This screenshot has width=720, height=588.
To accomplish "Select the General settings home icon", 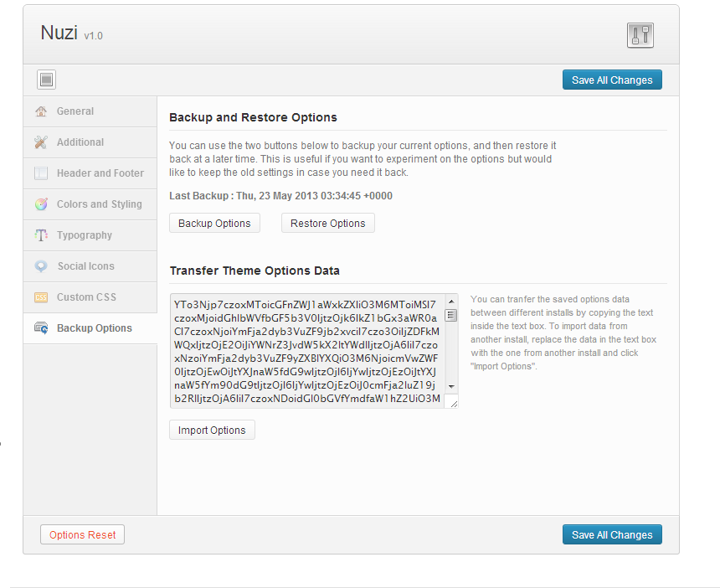I will pos(43,111).
